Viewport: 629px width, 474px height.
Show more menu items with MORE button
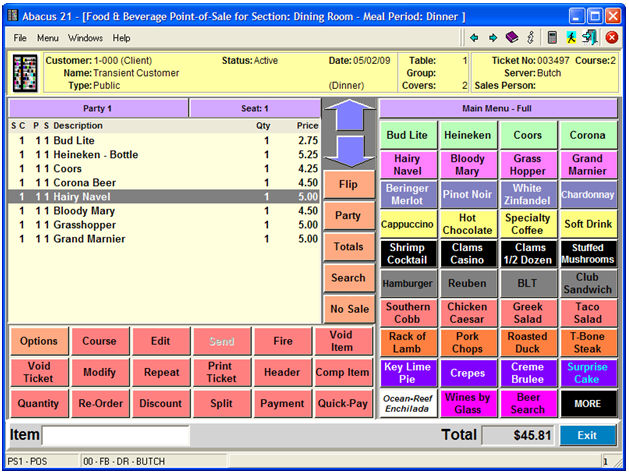[587, 403]
